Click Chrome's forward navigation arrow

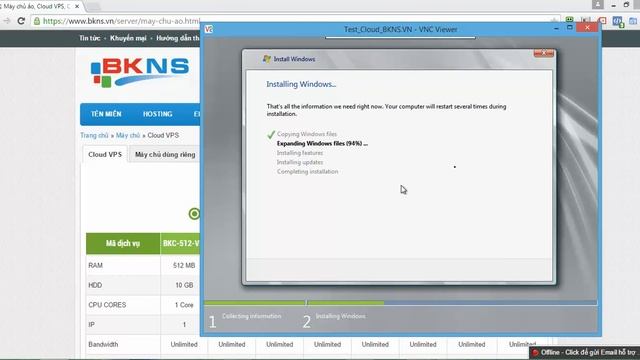7,21
